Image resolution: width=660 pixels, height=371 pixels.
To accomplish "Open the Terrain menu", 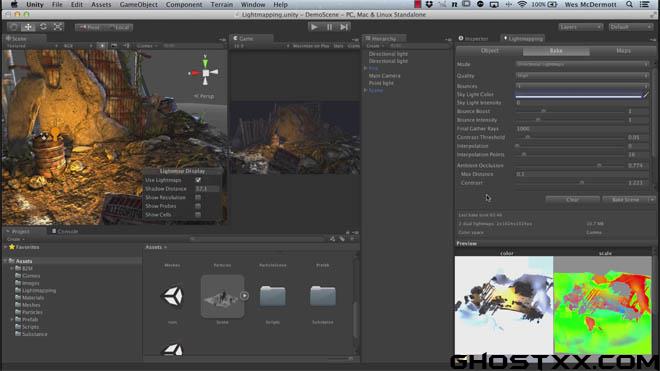I will (221, 5).
